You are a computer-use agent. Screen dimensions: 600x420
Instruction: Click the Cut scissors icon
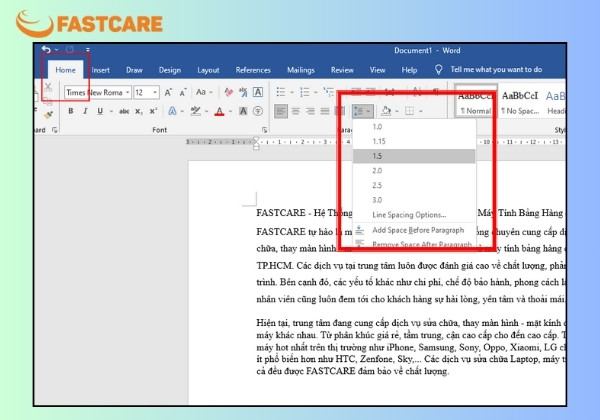click(48, 87)
